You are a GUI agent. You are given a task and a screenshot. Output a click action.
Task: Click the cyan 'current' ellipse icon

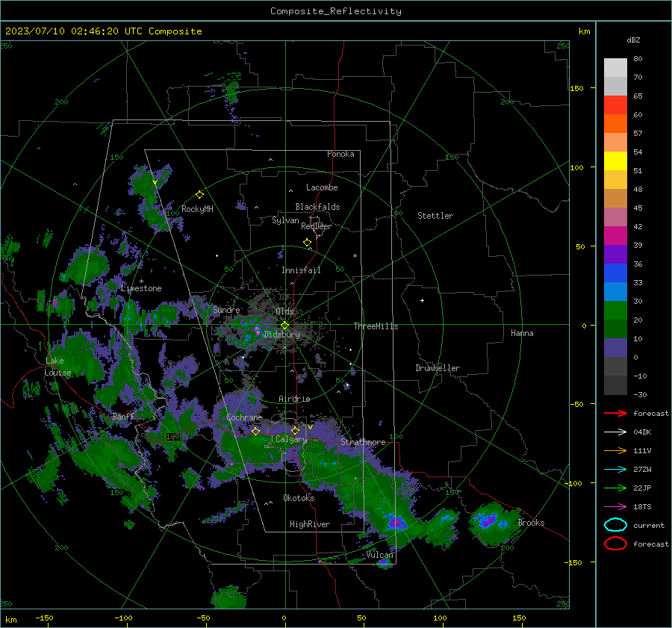pyautogui.click(x=615, y=525)
